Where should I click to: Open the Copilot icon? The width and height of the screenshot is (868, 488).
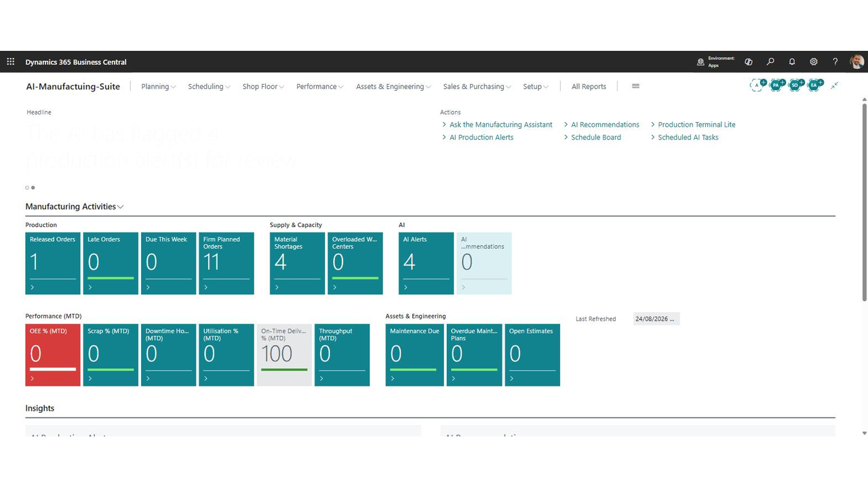click(749, 62)
